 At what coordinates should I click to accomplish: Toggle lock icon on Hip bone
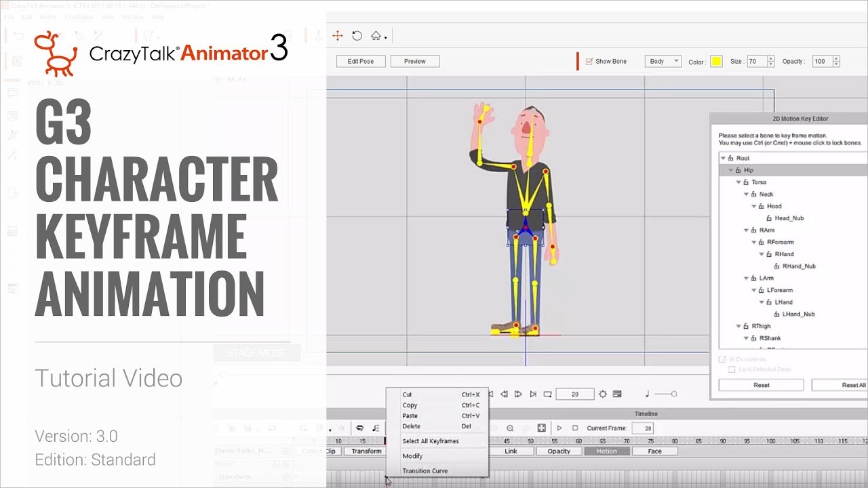[738, 170]
